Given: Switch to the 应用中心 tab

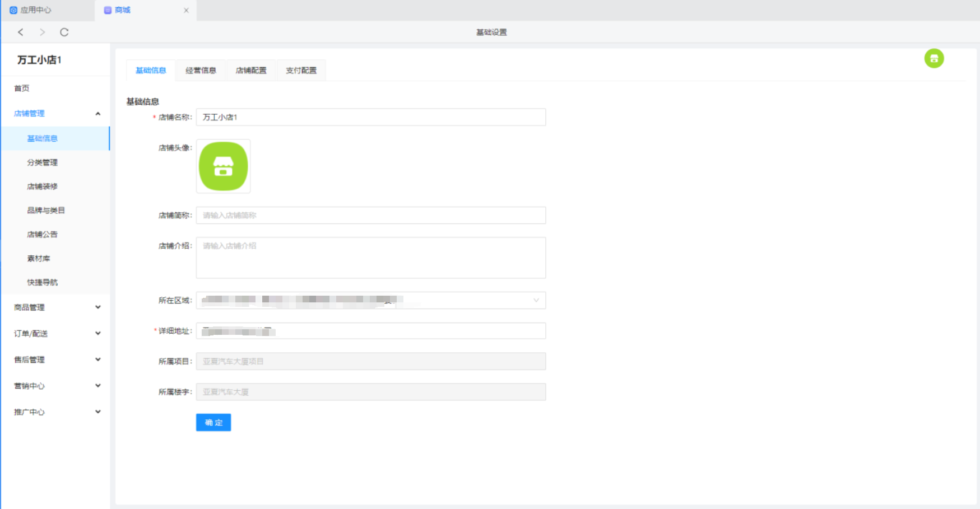Looking at the screenshot, I should 35,10.
